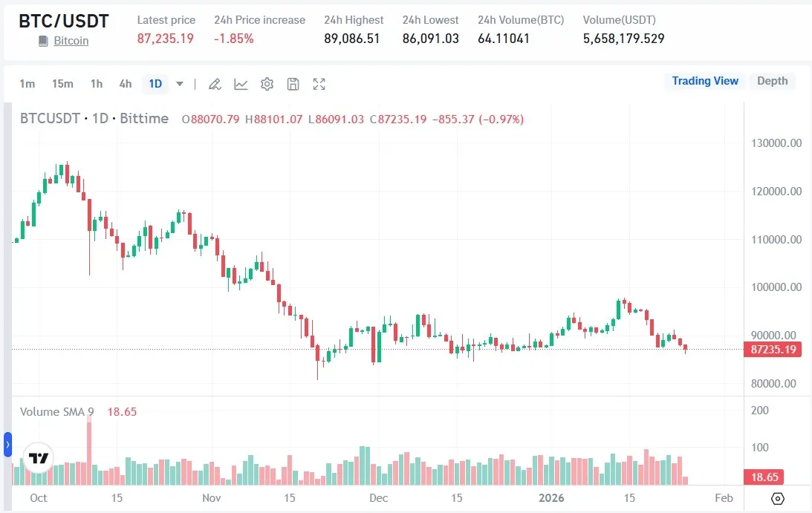812x513 pixels.
Task: Expand BTCUSDT 1D Bittime chart legend
Action: coord(97,119)
